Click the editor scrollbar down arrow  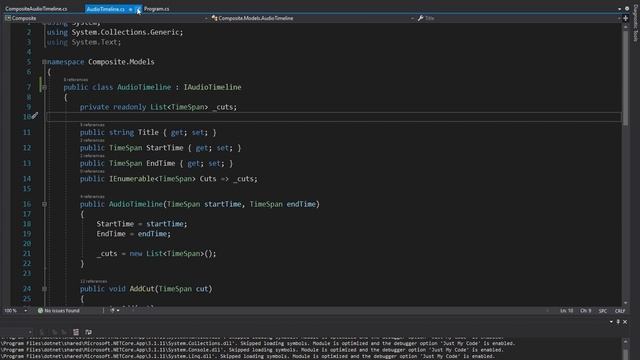[626, 303]
